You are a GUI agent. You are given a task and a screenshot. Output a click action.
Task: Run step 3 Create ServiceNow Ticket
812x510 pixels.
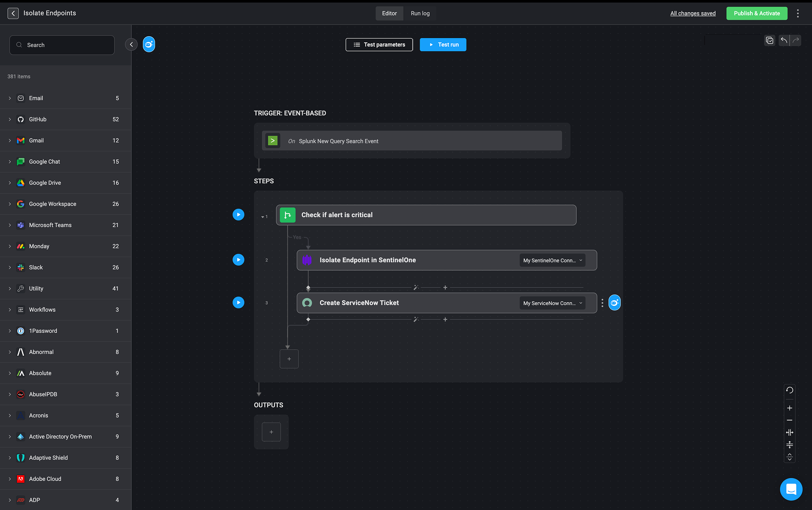[x=239, y=303]
